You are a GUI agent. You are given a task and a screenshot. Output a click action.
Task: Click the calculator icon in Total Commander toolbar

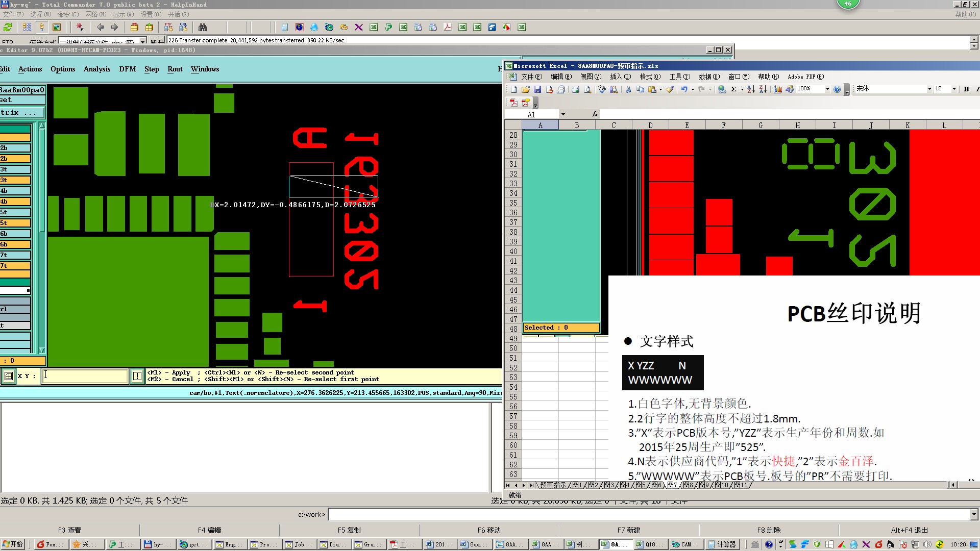(x=285, y=27)
